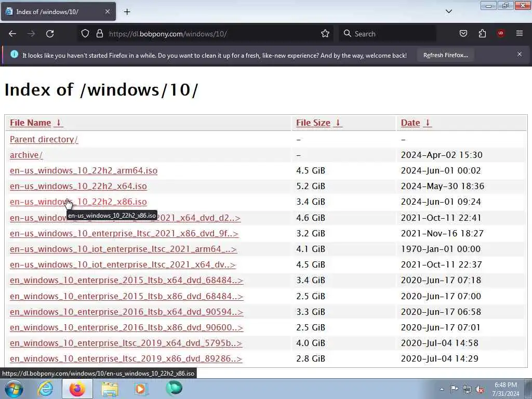The image size is (532, 399).
Task: Open the Parent directory/ link
Action: click(x=44, y=139)
